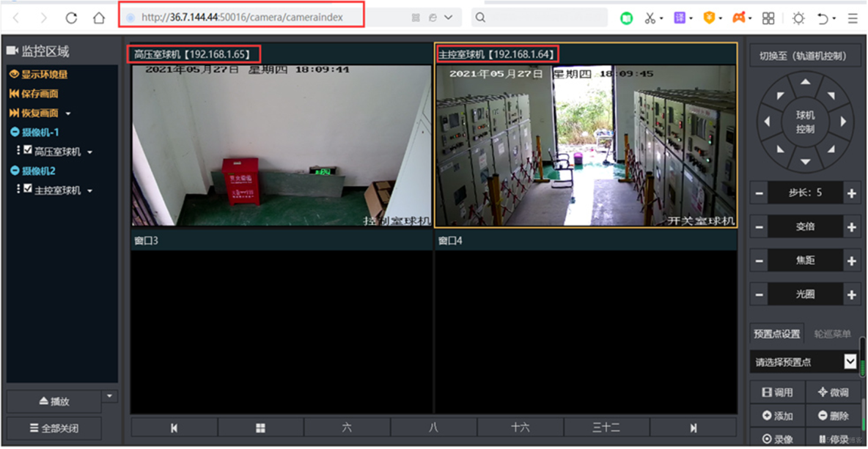Select 高压室球机 video feed window
This screenshot has height=449, width=868.
(x=282, y=146)
